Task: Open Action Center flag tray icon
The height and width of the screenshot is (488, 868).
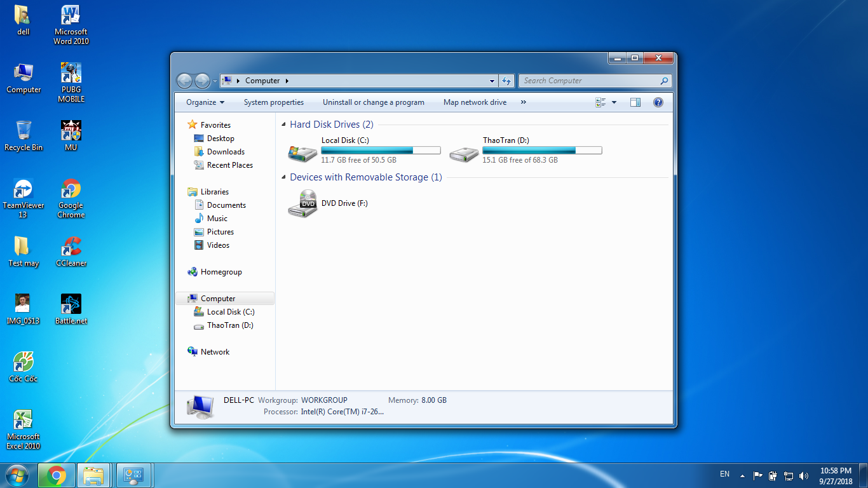Action: coord(757,475)
